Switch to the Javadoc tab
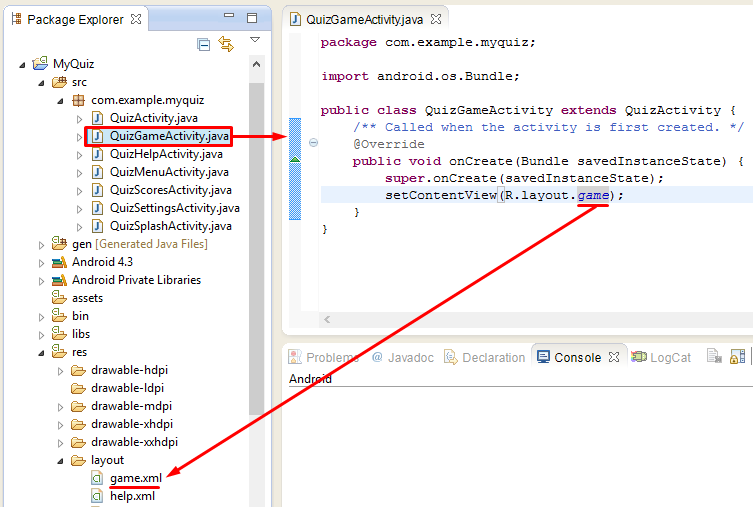Viewport: 753px width, 507px height. click(x=403, y=358)
